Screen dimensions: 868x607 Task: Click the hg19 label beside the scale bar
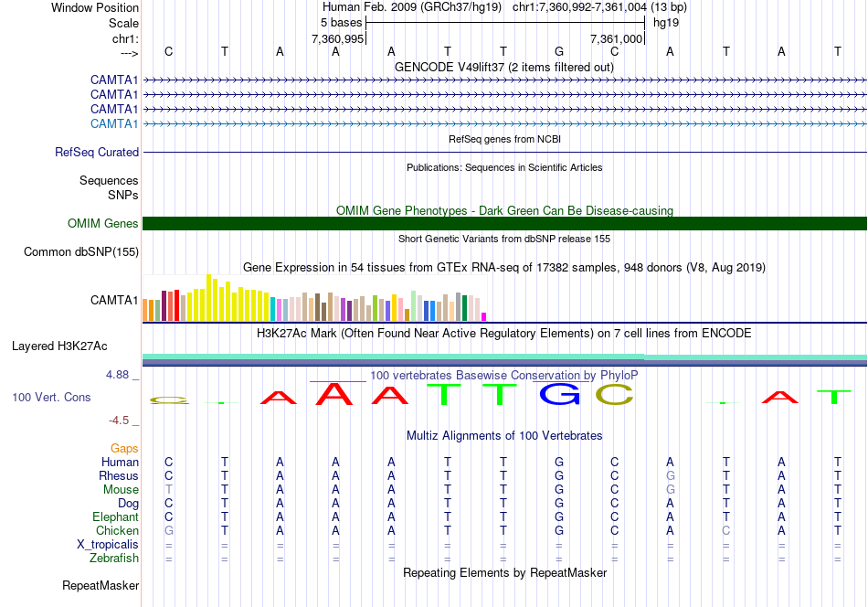coord(666,23)
